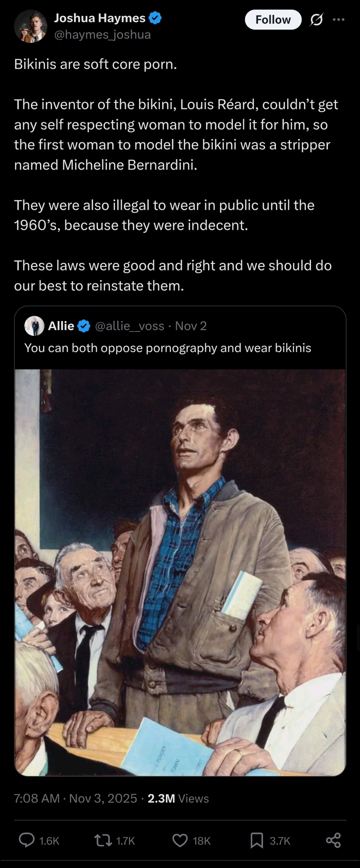The height and width of the screenshot is (868, 360).
Task: Open the @allie__voss handle in the quote
Action: pyautogui.click(x=130, y=326)
